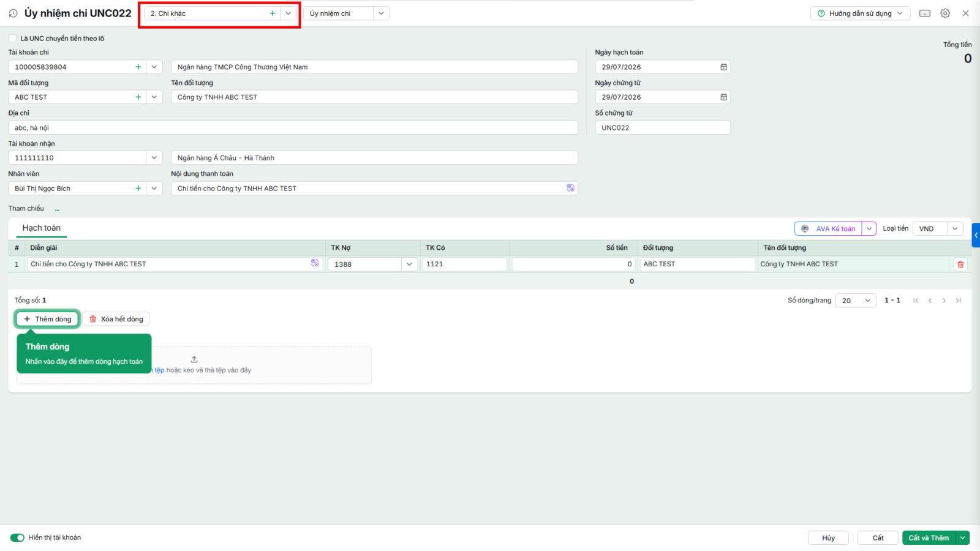Open the TK Nợ 1388 dropdown arrow
This screenshot has height=551, width=980.
tap(409, 264)
